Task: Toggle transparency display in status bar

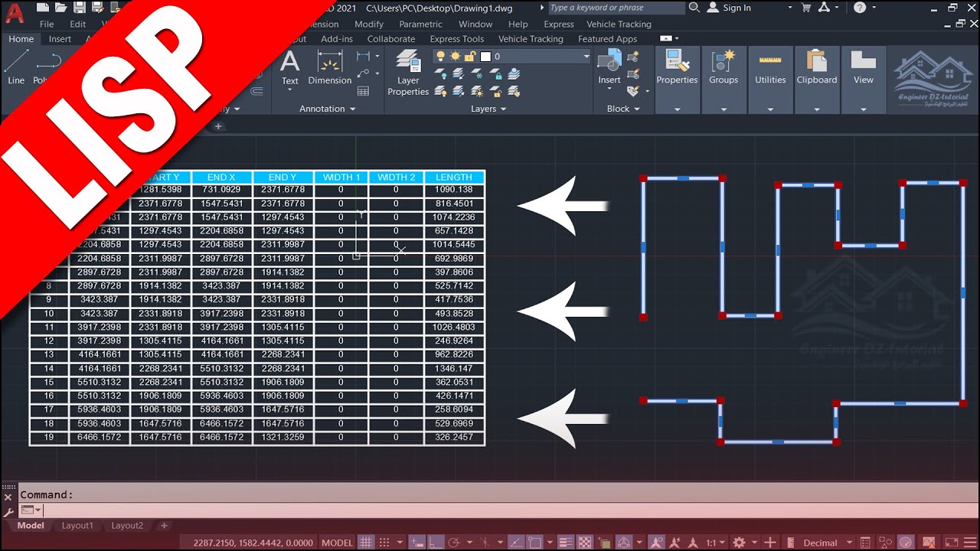Action: pyautogui.click(x=585, y=543)
